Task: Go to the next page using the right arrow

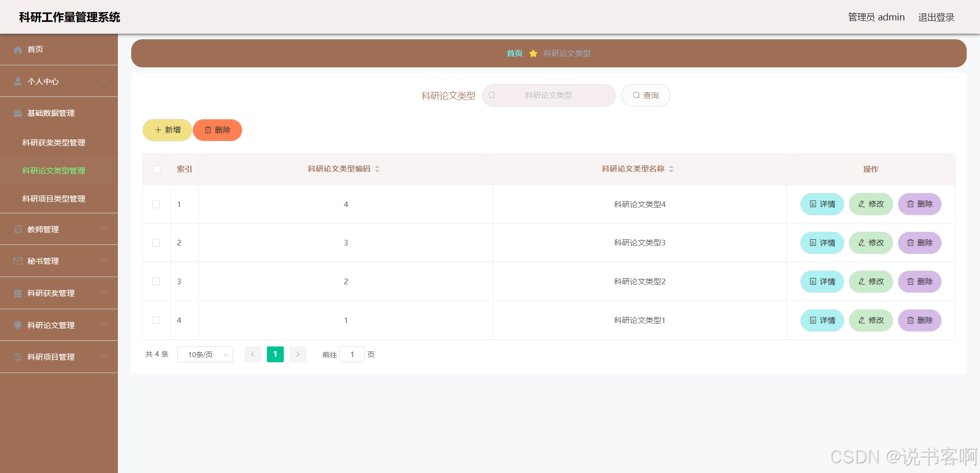Action: (x=298, y=354)
